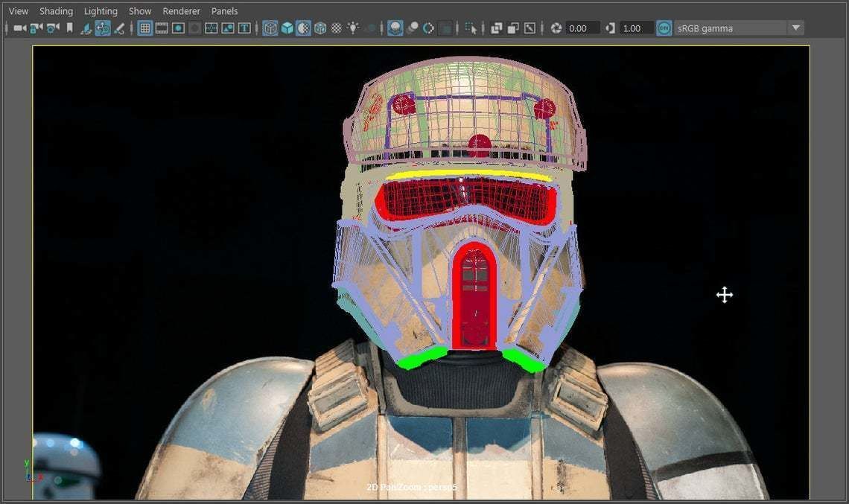849x504 pixels.
Task: Toggle the 2D Pan/Zoom icon
Action: tap(102, 28)
